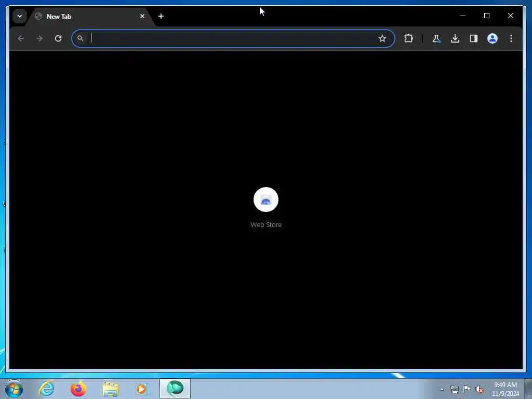Open the Windows Start menu
This screenshot has width=532, height=399.
[14, 389]
